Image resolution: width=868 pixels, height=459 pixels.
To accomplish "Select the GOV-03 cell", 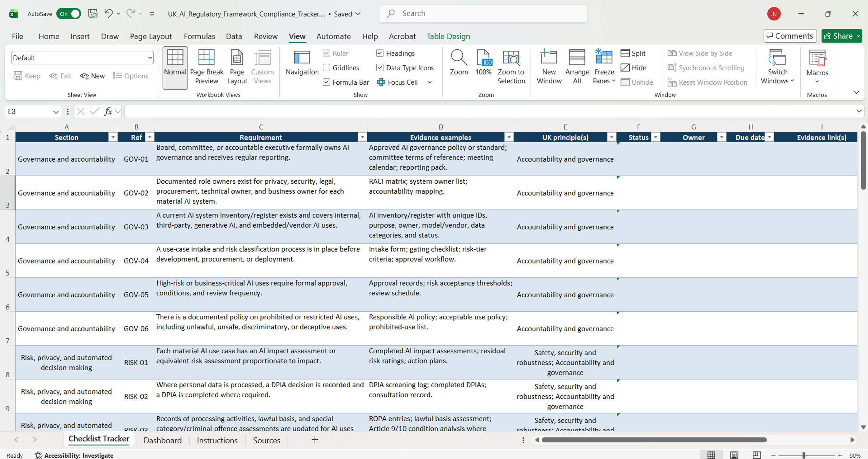I will tap(136, 227).
